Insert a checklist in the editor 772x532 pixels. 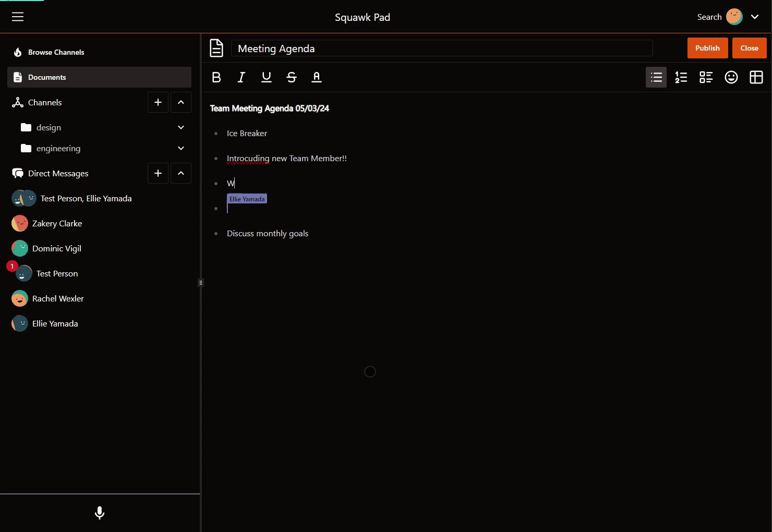706,77
